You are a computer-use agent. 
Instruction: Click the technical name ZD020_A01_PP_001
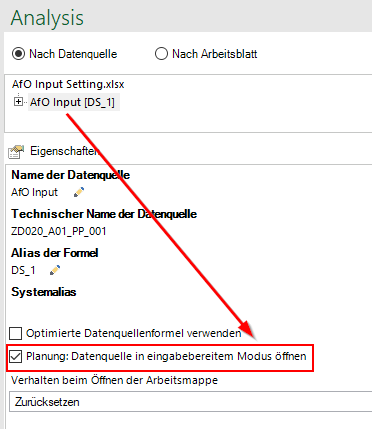(x=59, y=231)
